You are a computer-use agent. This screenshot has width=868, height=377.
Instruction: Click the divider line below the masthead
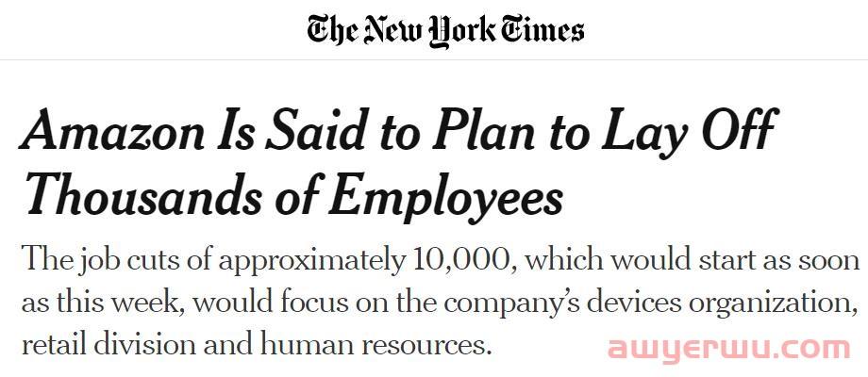tap(434, 60)
